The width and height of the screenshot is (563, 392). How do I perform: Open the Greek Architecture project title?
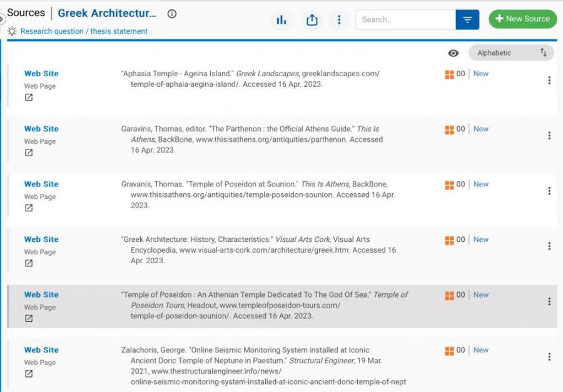[x=107, y=13]
